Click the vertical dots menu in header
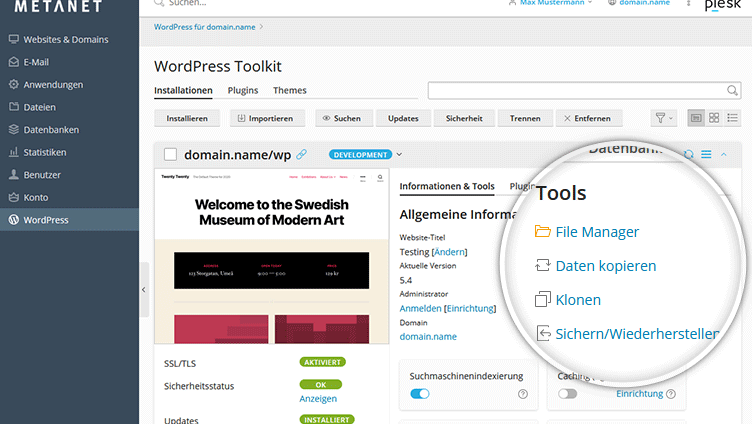This screenshot has width=752, height=424. click(688, 3)
